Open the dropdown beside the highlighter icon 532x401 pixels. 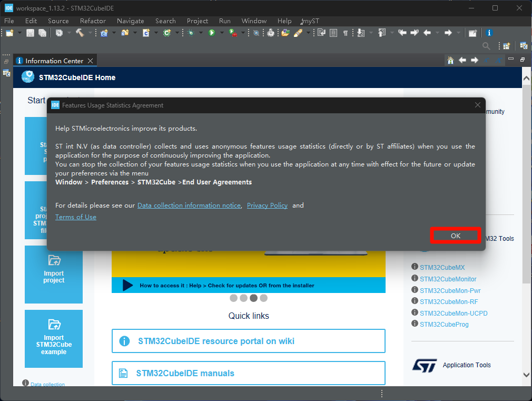308,33
